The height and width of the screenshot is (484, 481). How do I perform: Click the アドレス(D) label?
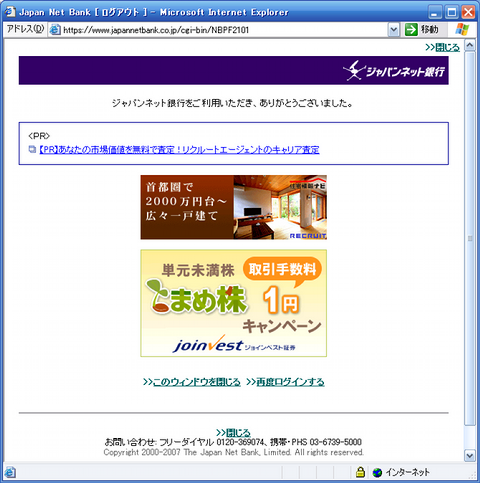25,29
